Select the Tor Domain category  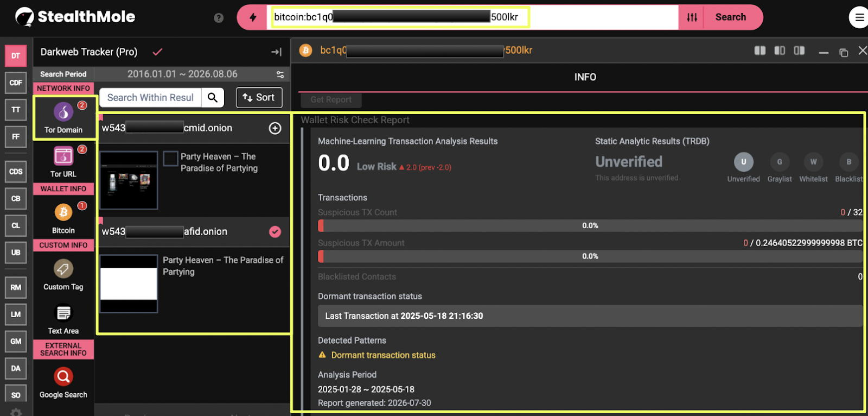63,117
